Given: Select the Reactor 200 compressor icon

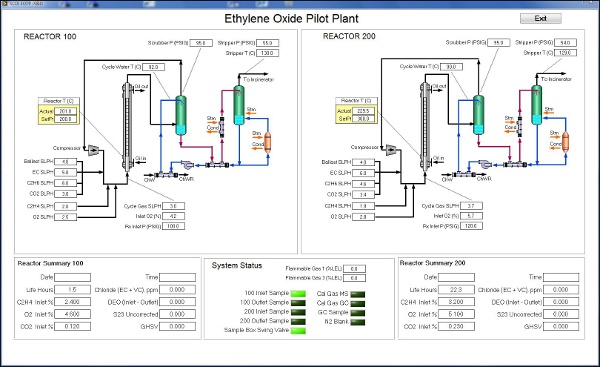Looking at the screenshot, I should [391, 149].
